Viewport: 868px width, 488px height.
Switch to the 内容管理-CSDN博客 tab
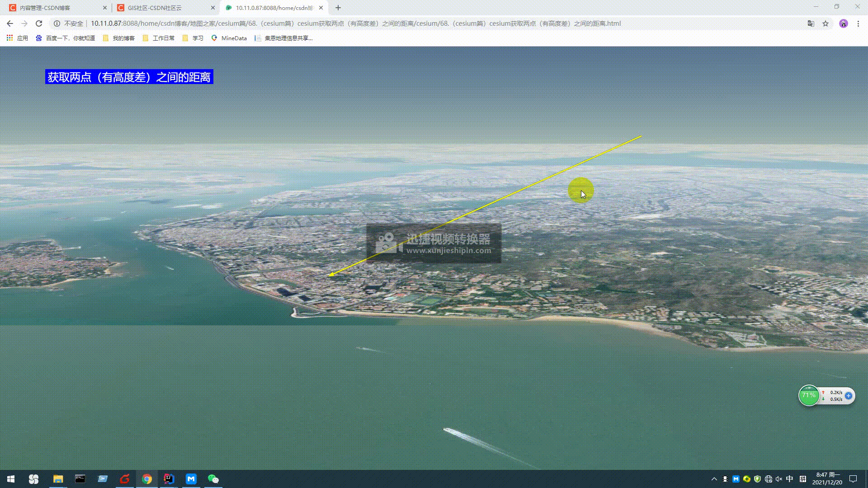(x=45, y=8)
